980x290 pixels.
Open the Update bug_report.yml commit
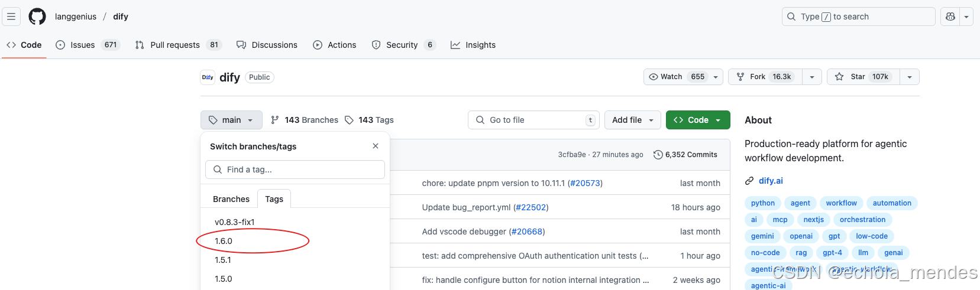[466, 207]
